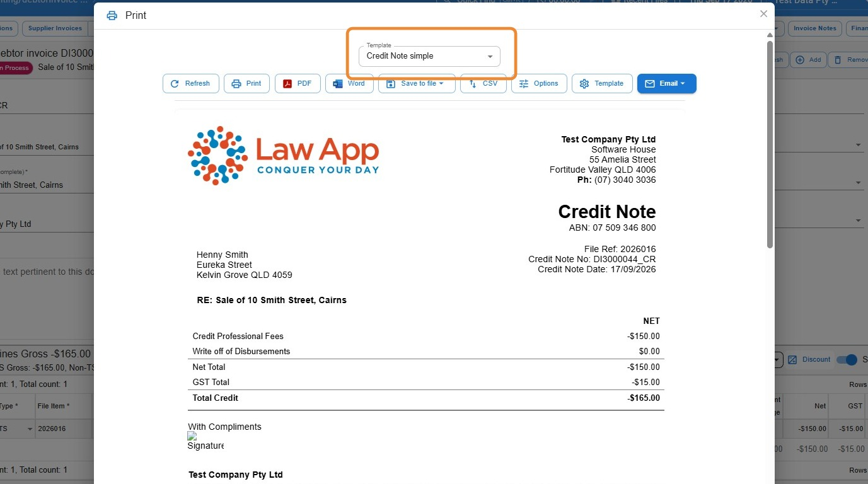868x484 pixels.
Task: Open the Template dropdown showing Credit Note simple
Action: point(429,56)
